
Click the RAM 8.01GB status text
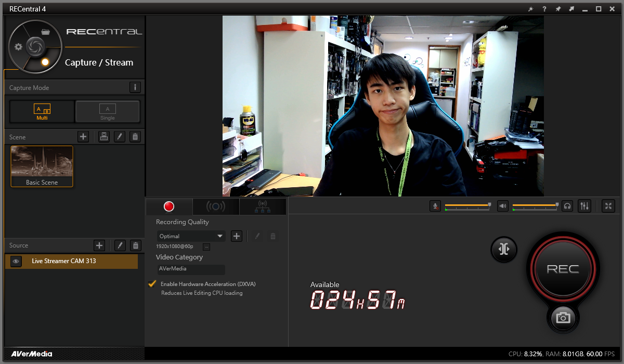pyautogui.click(x=564, y=354)
